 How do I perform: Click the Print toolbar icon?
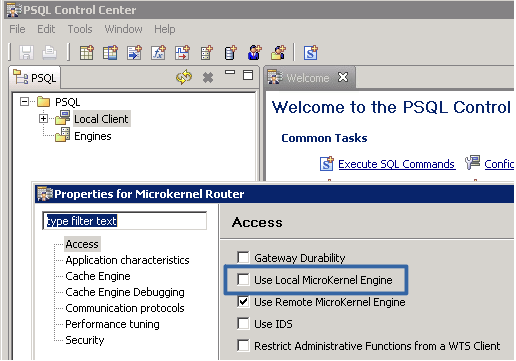[49, 53]
